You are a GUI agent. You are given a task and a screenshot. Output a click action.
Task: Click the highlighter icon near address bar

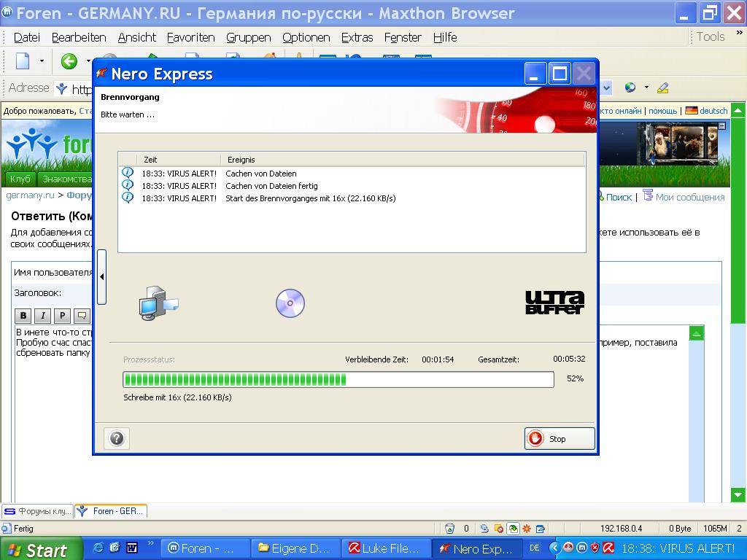click(x=662, y=88)
